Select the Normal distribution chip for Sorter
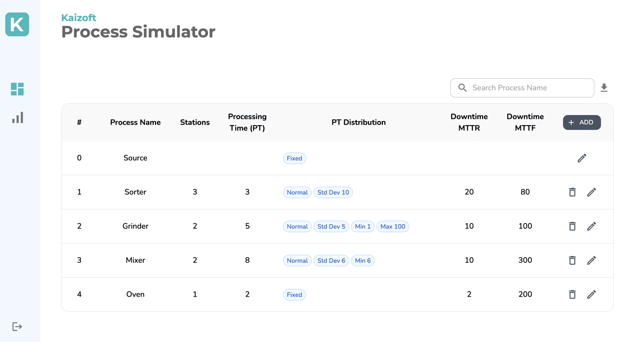The width and height of the screenshot is (644, 342). click(297, 192)
